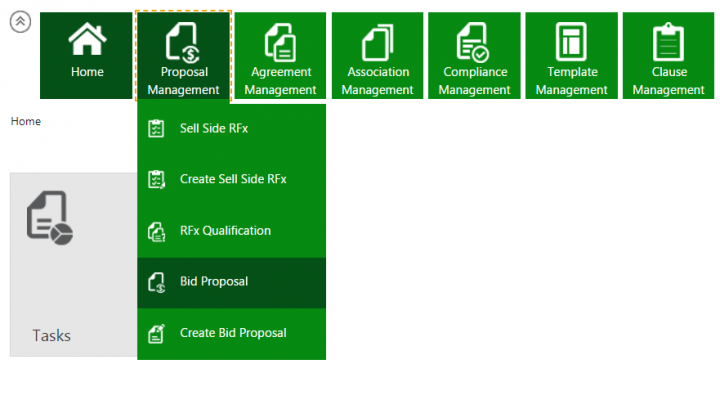Screen dimensions: 720x400
Task: Click the Create Bid Proposal icon
Action: click(x=155, y=333)
